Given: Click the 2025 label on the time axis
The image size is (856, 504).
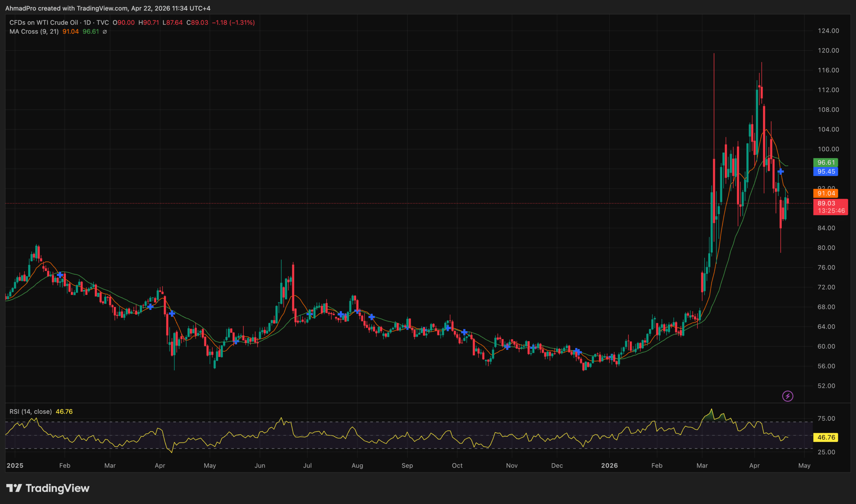Looking at the screenshot, I should click(x=15, y=465).
